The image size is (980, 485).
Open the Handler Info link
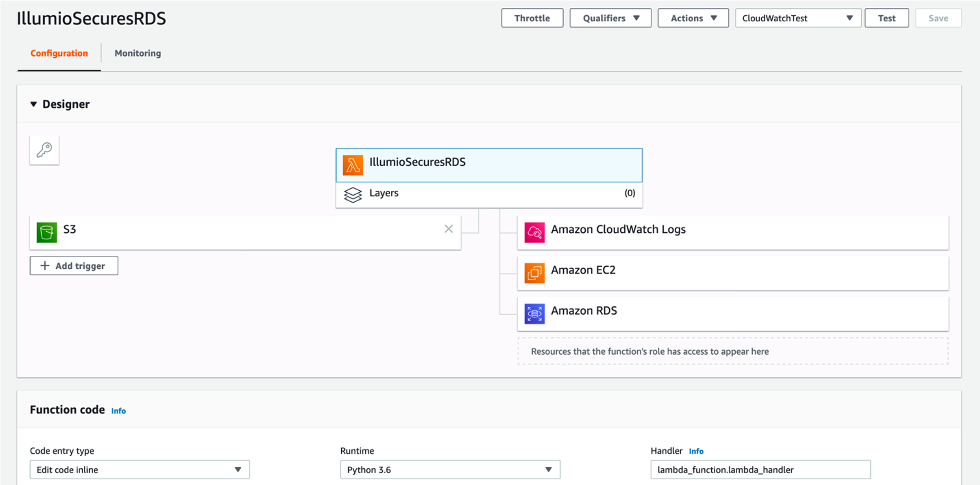[x=696, y=451]
